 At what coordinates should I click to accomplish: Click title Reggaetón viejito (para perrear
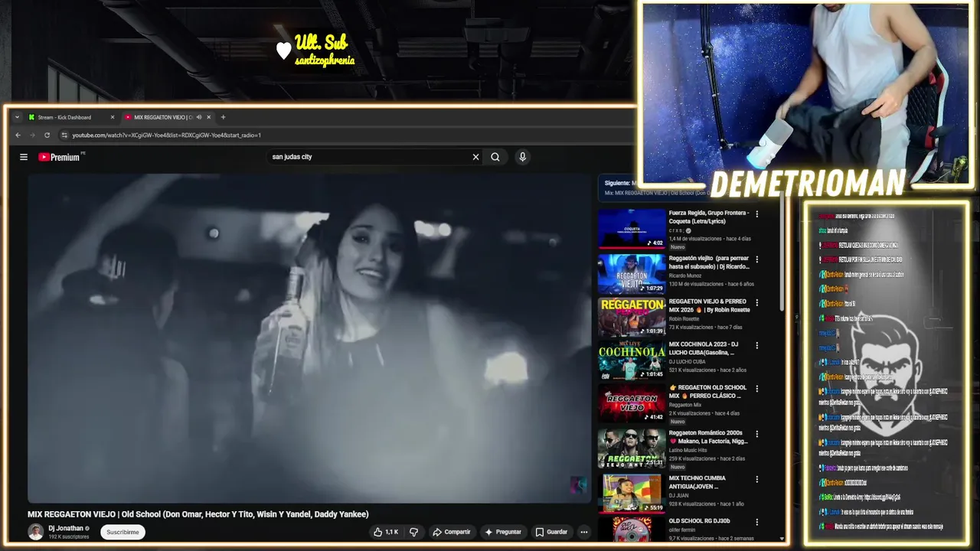709,262
